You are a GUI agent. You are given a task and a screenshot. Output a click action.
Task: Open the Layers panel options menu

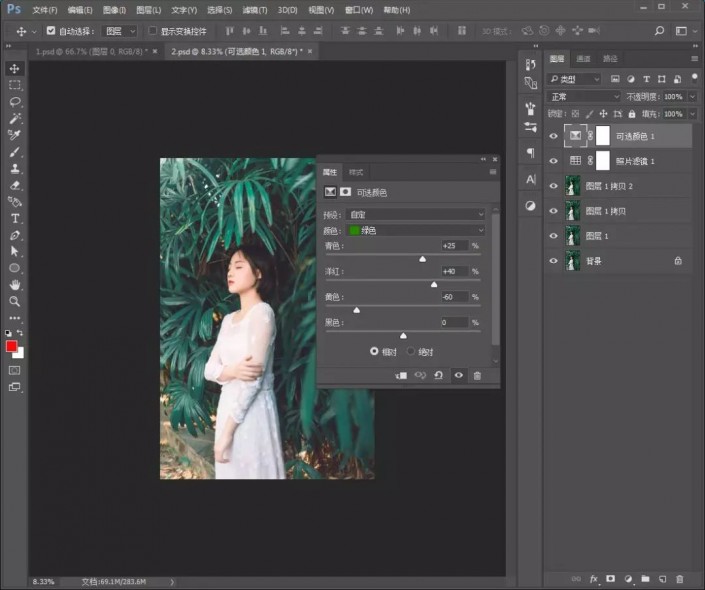(694, 58)
